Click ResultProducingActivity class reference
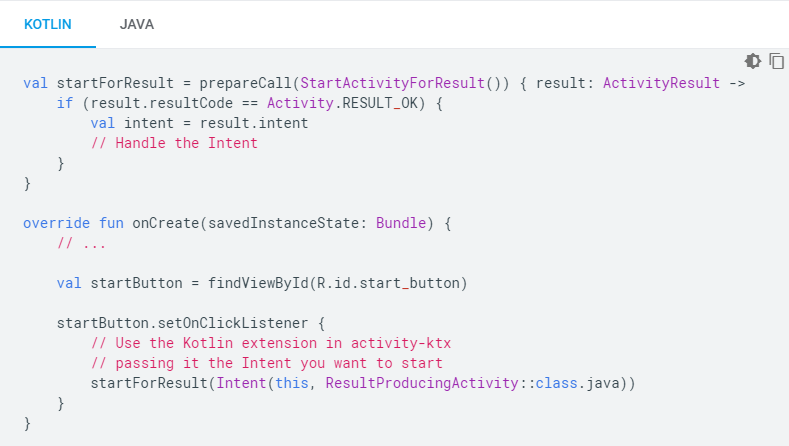Screen dimensions: 789x446 pyautogui.click(x=422, y=383)
